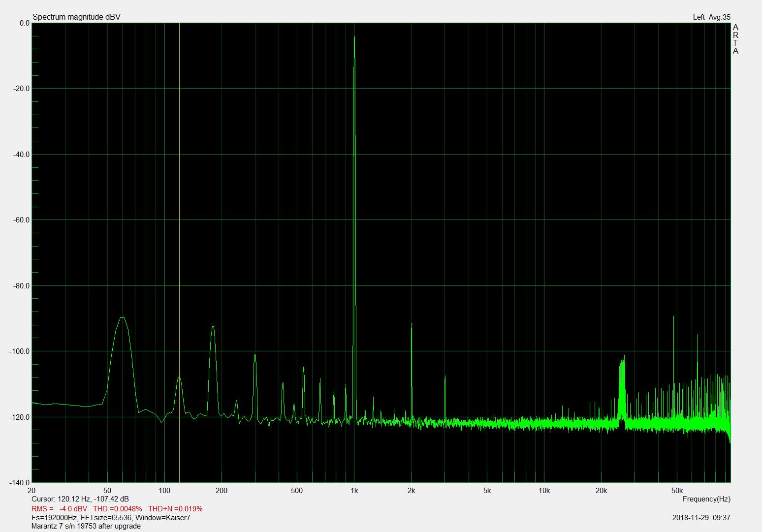The height and width of the screenshot is (532, 762).
Task: Click the '5k' frequency axis label
Action: pos(487,491)
